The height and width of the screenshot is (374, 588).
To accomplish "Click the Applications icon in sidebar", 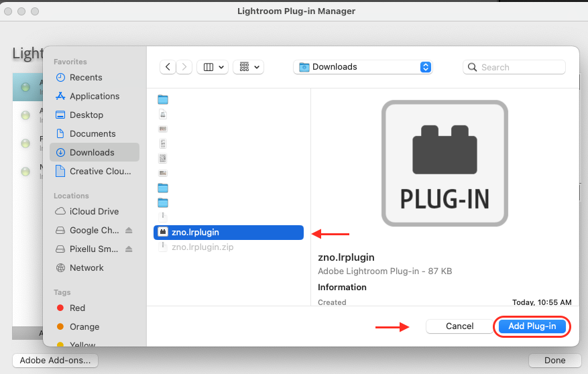I will point(60,97).
